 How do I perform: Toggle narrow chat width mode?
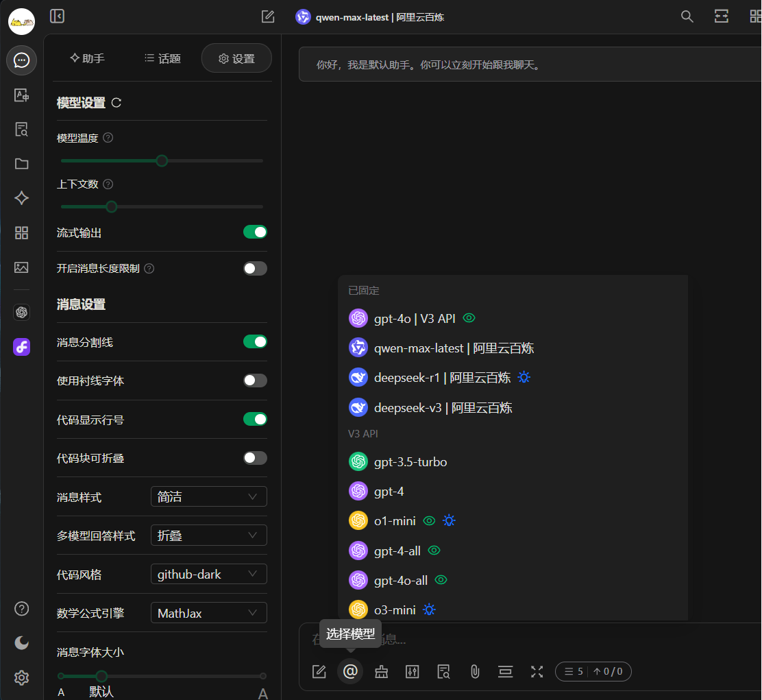721,16
